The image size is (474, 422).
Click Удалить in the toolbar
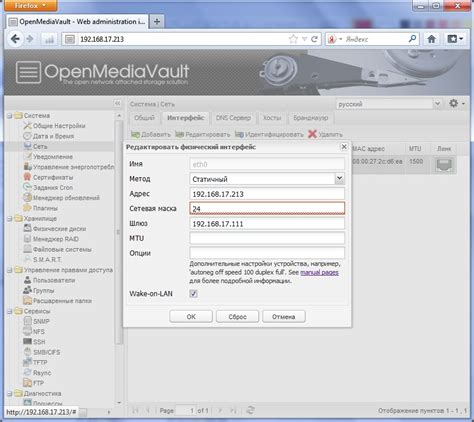point(325,134)
